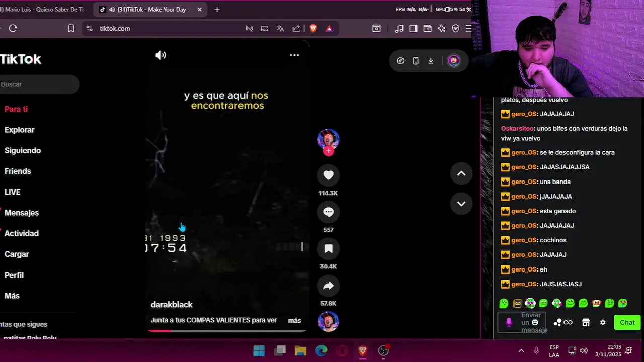This screenshot has width=644, height=362.
Task: Open the comments with 557 count
Action: point(328,212)
